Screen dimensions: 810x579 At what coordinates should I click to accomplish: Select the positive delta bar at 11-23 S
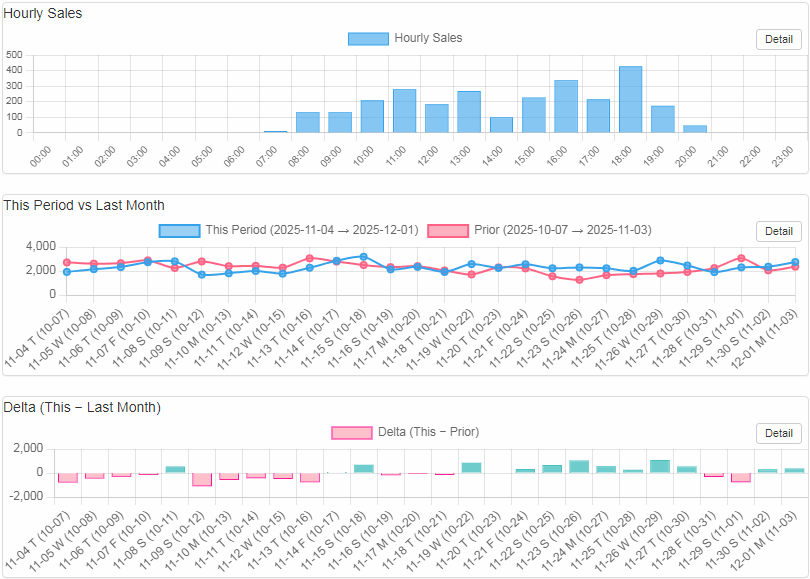(x=579, y=467)
